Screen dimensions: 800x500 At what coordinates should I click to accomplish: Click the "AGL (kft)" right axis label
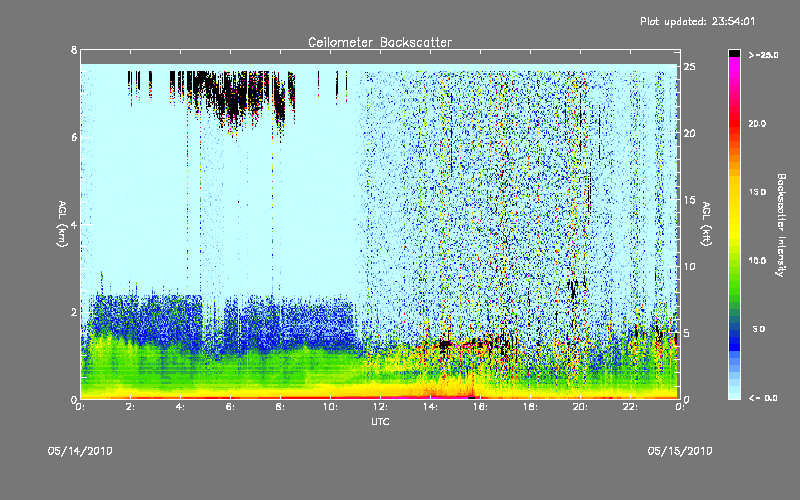coord(707,223)
